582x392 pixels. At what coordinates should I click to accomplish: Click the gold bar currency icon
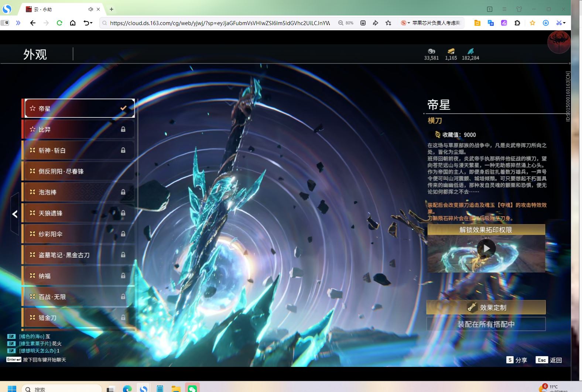click(x=451, y=51)
